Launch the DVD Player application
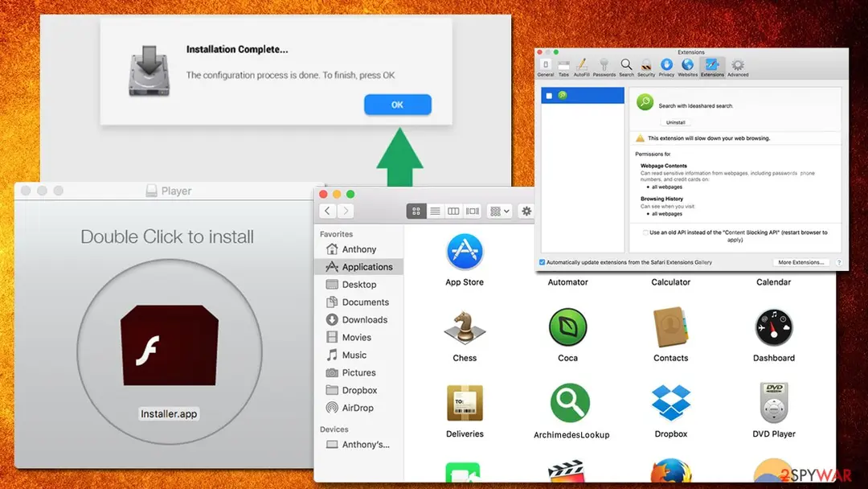Viewport: 868px width, 489px height. (x=773, y=403)
